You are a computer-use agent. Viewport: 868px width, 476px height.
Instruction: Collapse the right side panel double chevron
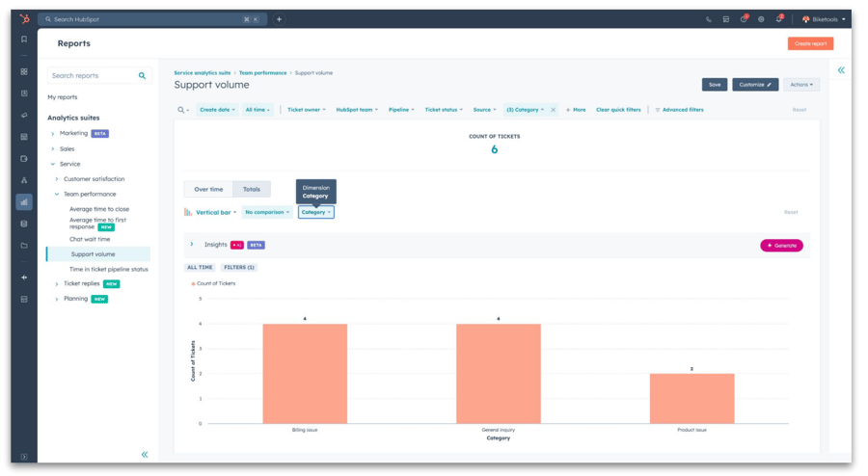pyautogui.click(x=841, y=70)
